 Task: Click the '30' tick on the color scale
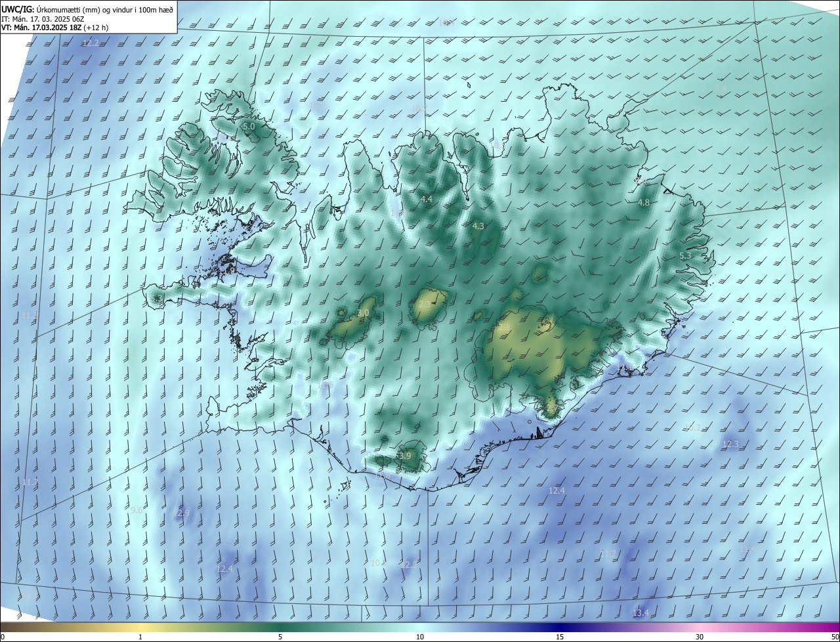pos(700,637)
